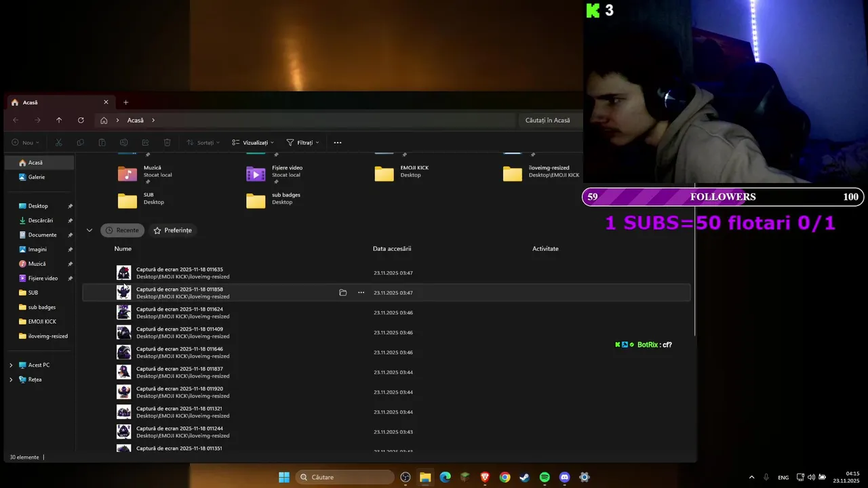868x488 pixels.
Task: Show hidden system tray icons
Action: [x=751, y=477]
